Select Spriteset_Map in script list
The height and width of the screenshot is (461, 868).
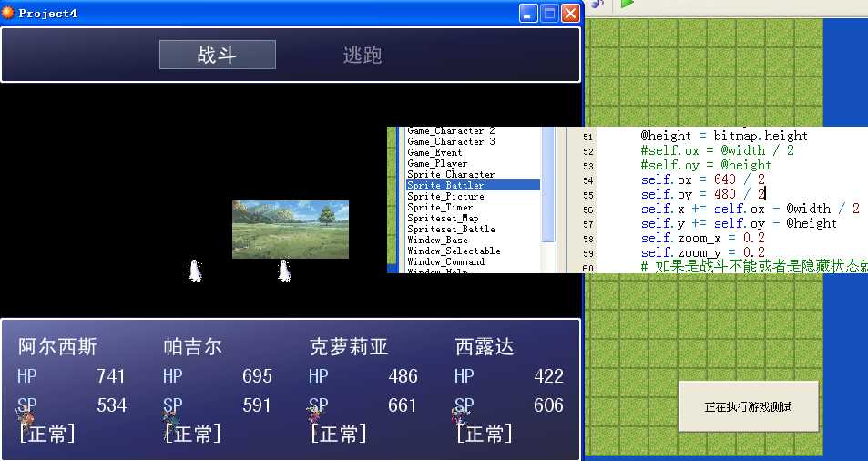pos(443,219)
